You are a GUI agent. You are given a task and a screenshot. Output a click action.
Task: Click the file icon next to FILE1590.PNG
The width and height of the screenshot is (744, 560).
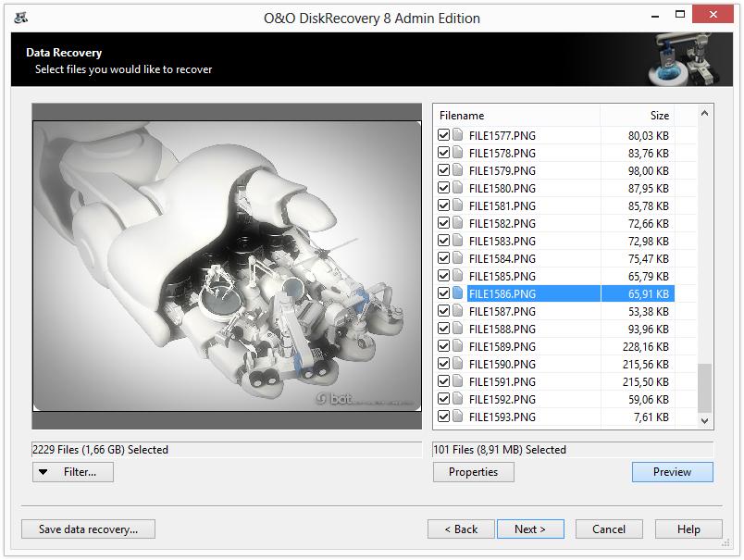pyautogui.click(x=458, y=363)
